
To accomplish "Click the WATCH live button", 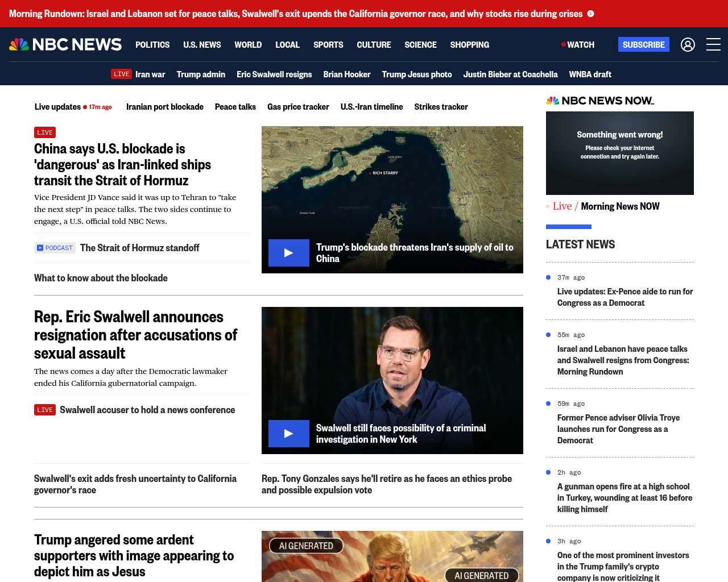I will coord(578,44).
